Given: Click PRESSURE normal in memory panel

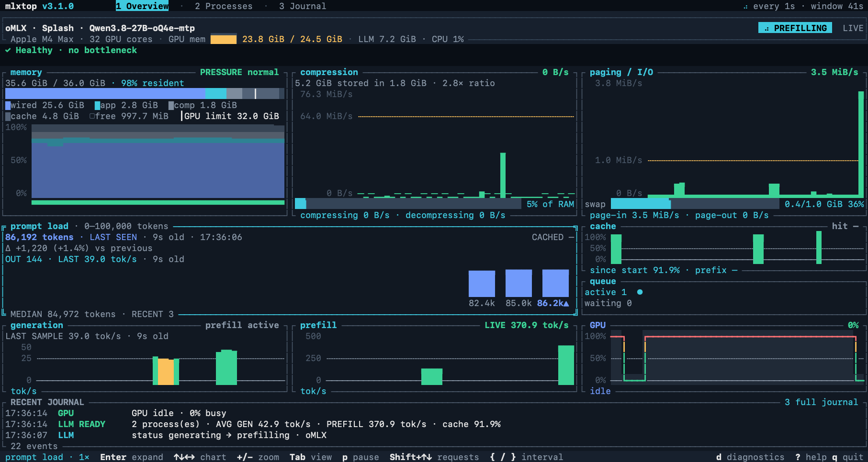Looking at the screenshot, I should point(239,72).
